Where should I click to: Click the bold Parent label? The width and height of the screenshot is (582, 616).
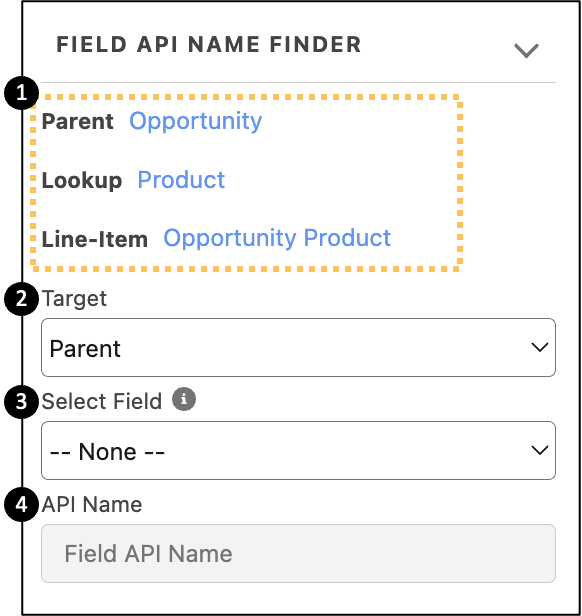click(x=77, y=121)
